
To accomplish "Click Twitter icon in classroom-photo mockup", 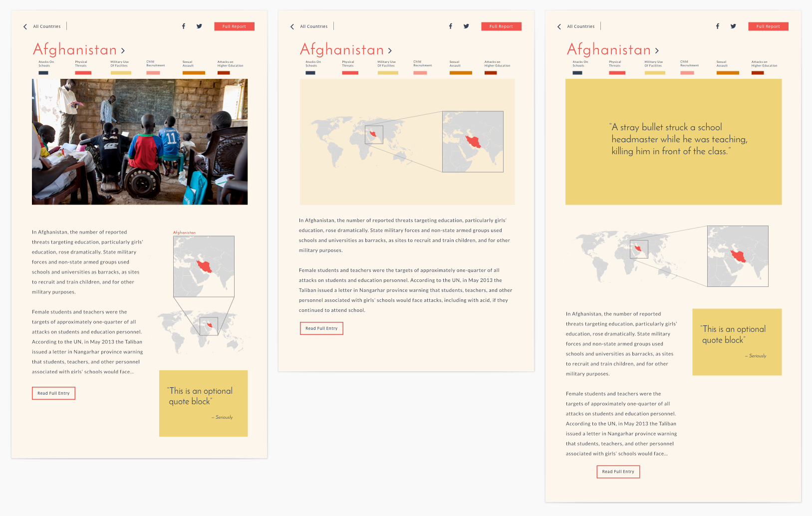I will click(x=199, y=26).
